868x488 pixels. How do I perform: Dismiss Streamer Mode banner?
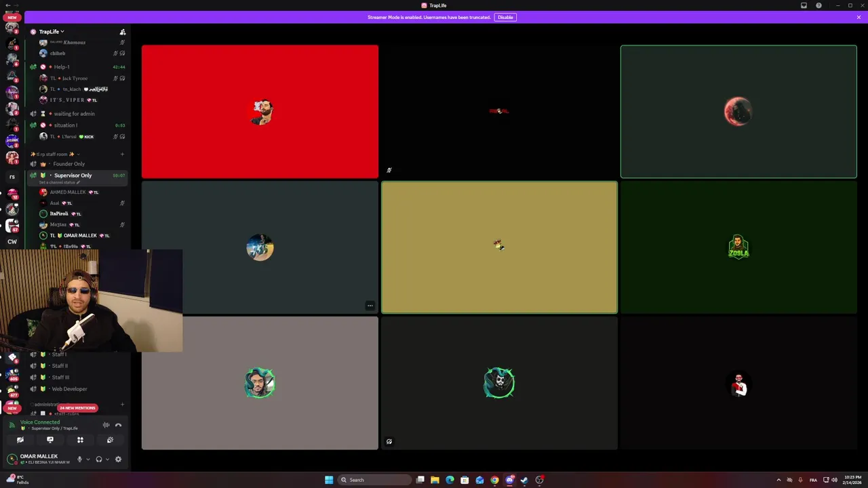[859, 17]
